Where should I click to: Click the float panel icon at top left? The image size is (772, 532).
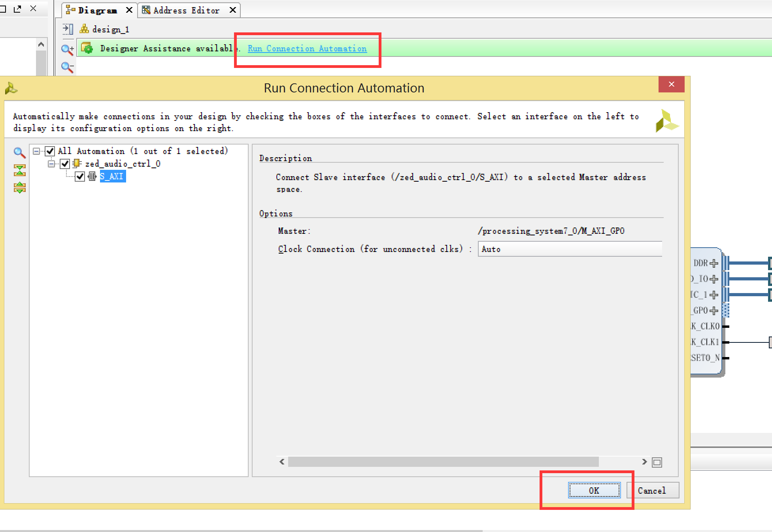[17, 9]
